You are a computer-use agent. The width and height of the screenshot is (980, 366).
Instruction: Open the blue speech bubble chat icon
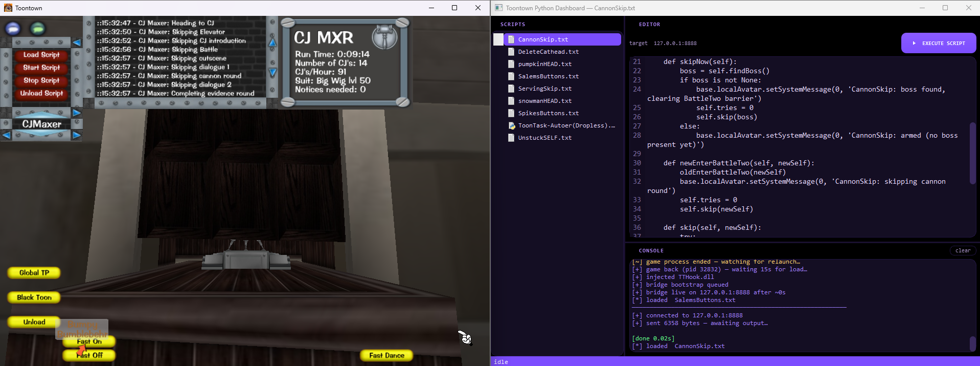[x=13, y=29]
